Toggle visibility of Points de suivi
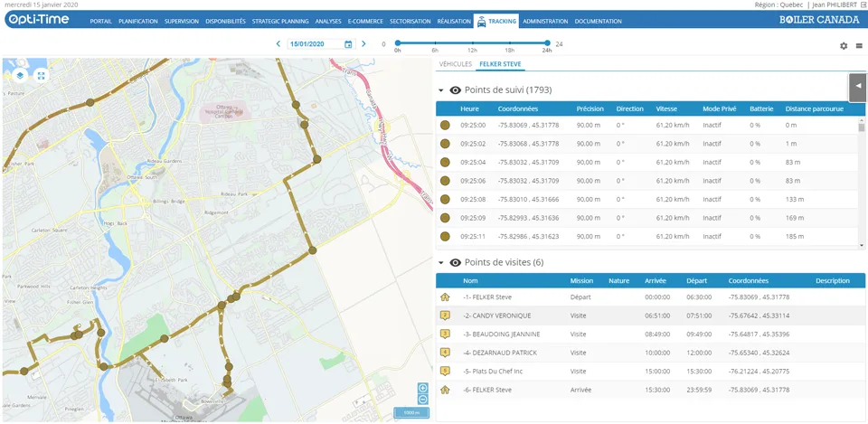The width and height of the screenshot is (868, 424). 456,90
